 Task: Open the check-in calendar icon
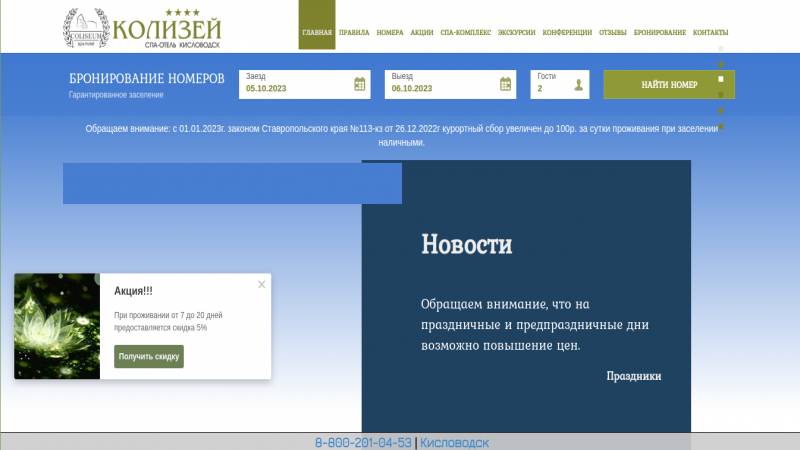pos(360,85)
